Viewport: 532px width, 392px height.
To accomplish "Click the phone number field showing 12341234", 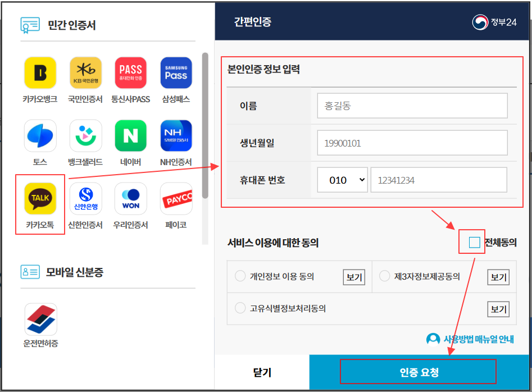I will click(439, 180).
